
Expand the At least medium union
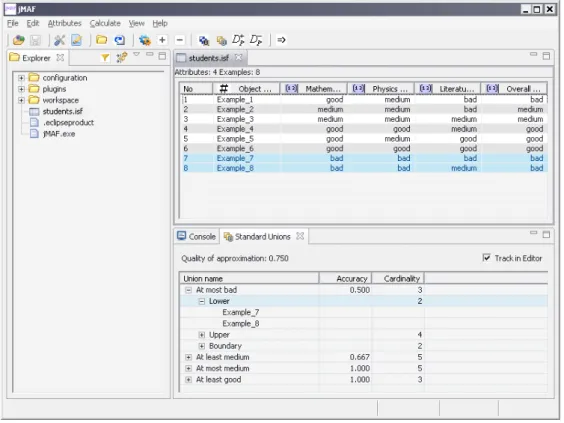pos(188,358)
